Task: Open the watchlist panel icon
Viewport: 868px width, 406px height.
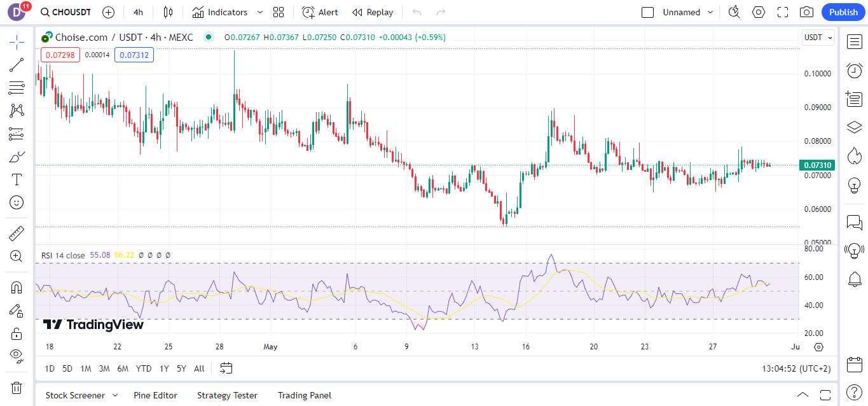Action: point(854,42)
